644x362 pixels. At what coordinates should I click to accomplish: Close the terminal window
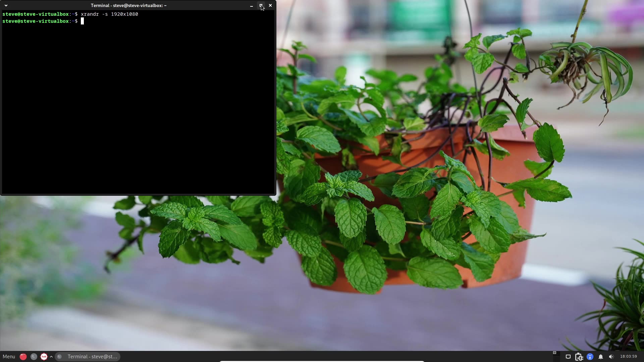click(270, 5)
